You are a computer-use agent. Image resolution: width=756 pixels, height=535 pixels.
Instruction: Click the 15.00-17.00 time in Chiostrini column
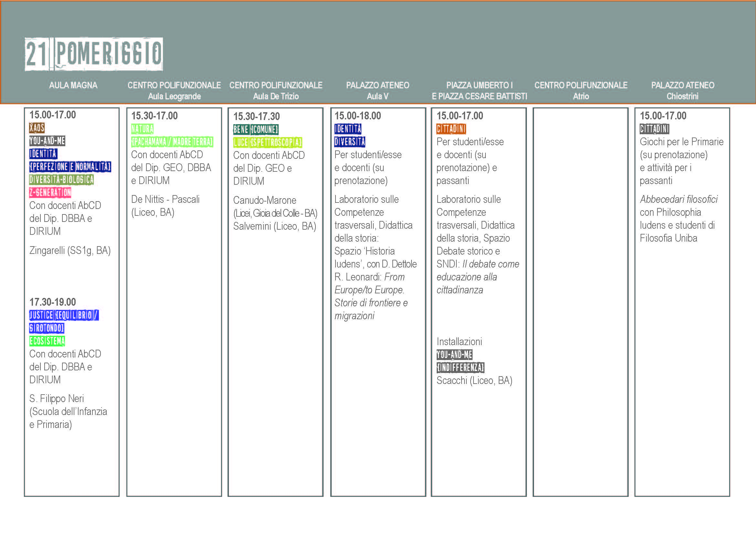[663, 116]
